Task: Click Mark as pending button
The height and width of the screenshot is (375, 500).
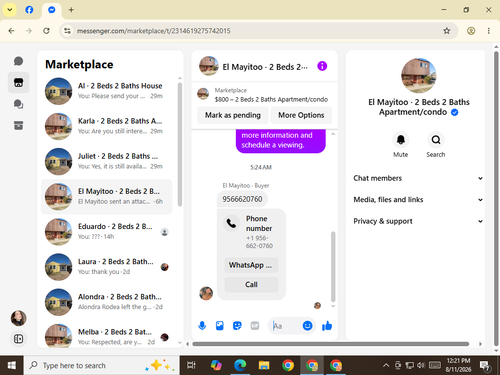Action: point(233,115)
